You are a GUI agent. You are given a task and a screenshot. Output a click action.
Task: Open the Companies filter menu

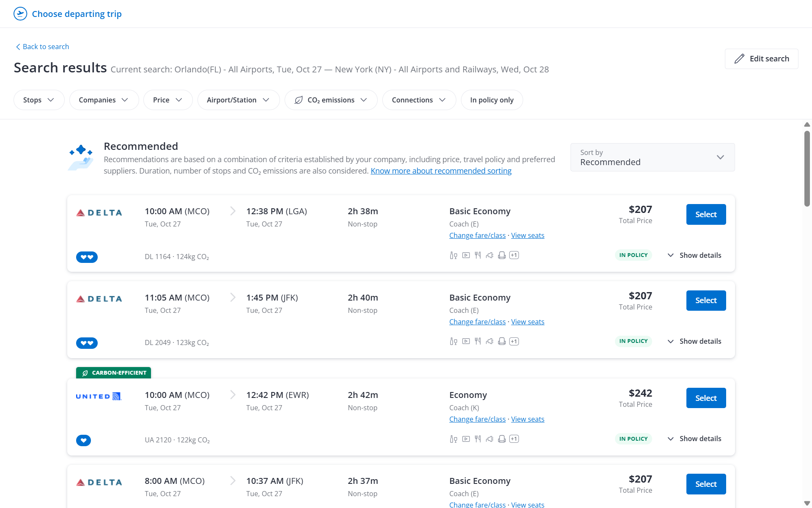point(104,100)
